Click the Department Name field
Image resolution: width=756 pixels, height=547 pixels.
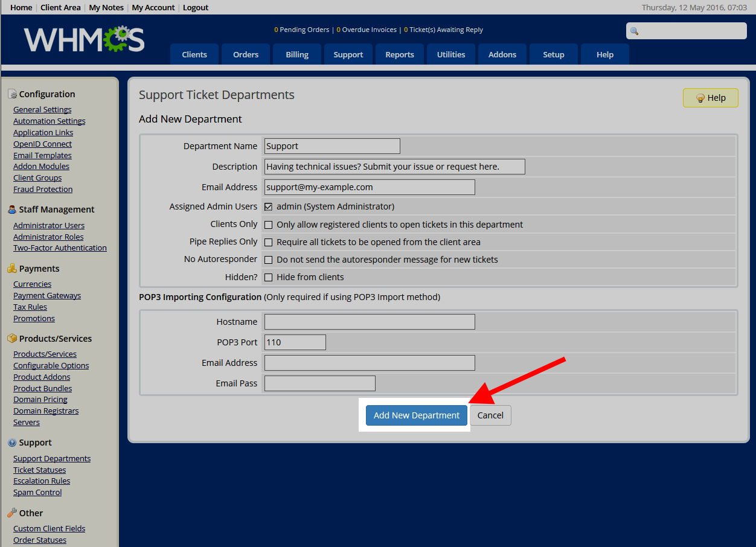(332, 146)
